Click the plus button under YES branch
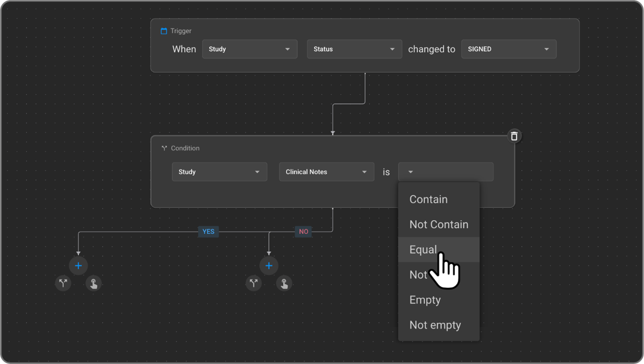Screen dimensions: 644x364 pyautogui.click(x=78, y=266)
